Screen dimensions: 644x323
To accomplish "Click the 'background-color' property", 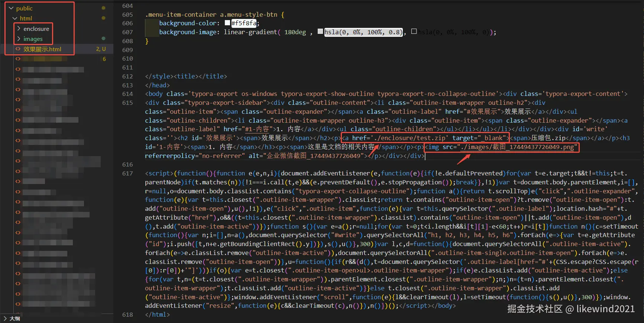I will tap(188, 23).
